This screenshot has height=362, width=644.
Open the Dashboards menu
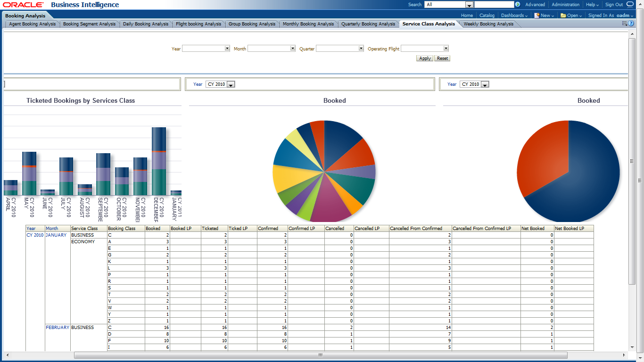(514, 16)
